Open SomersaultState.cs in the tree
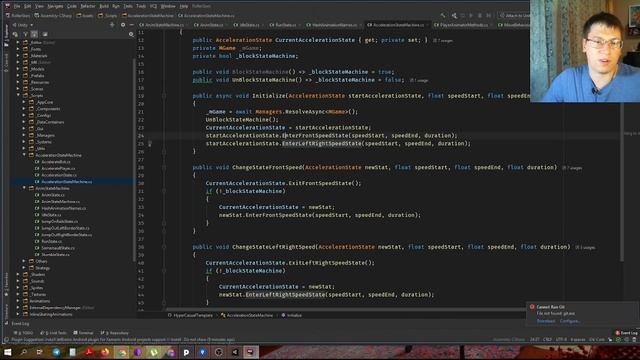The image size is (640, 360). (x=58, y=248)
